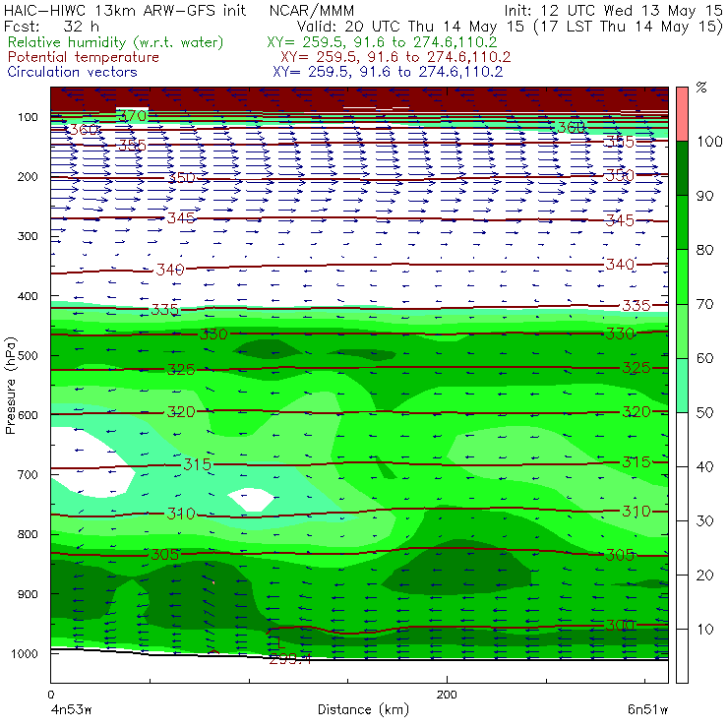Screen dimensions: 728x728
Task: Click the right-side '330' contour label
Action: click(x=620, y=334)
